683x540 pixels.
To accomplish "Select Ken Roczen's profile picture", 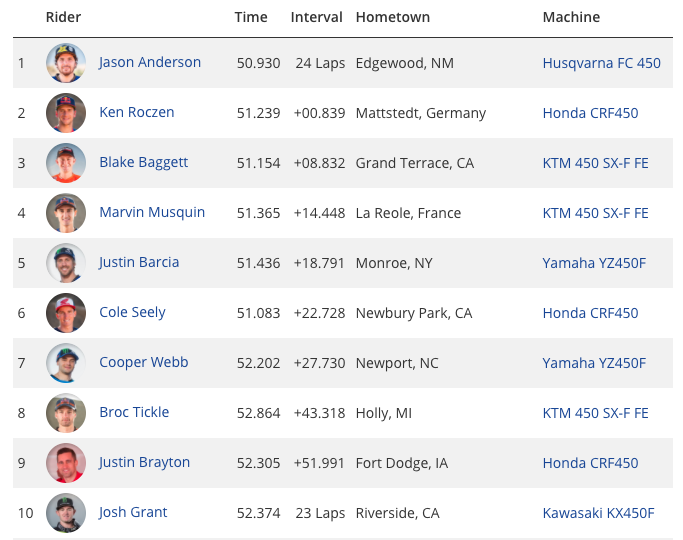I will [x=66, y=113].
